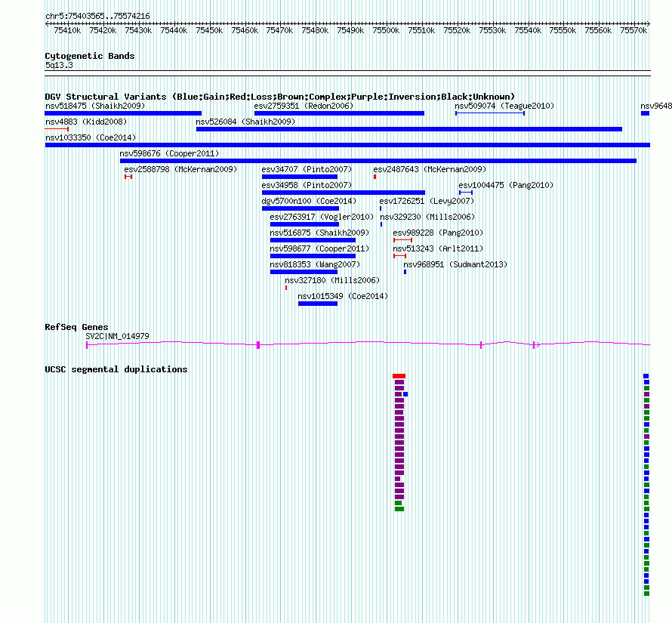
Task: Click the Cytogenetic Bands track title
Action: tap(90, 56)
